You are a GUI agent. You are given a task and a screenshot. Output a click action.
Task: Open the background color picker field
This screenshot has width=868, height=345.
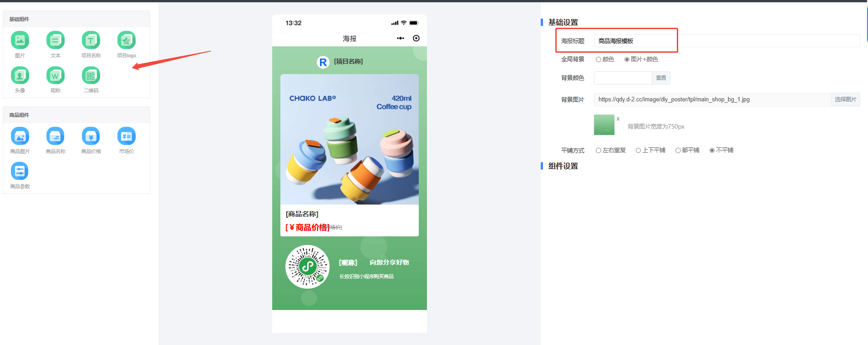(x=623, y=78)
